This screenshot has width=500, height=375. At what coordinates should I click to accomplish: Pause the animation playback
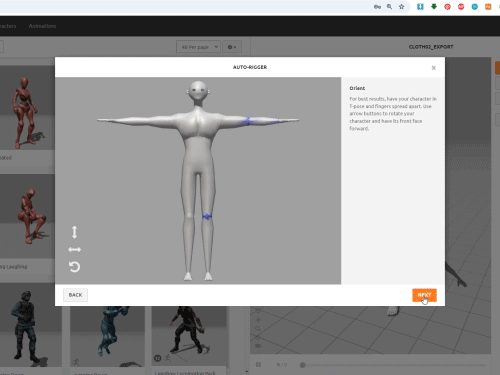coord(258,365)
